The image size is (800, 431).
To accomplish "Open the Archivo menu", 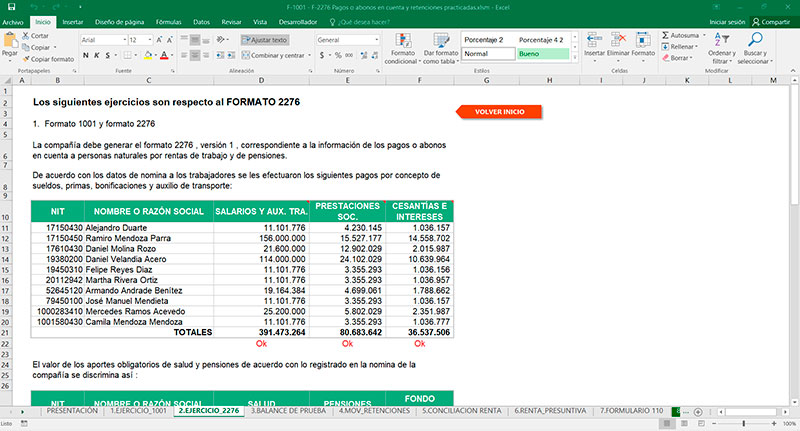I will coord(13,22).
